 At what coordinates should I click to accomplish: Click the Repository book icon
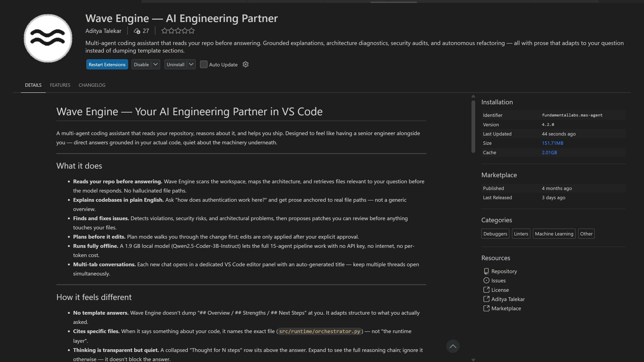486,271
